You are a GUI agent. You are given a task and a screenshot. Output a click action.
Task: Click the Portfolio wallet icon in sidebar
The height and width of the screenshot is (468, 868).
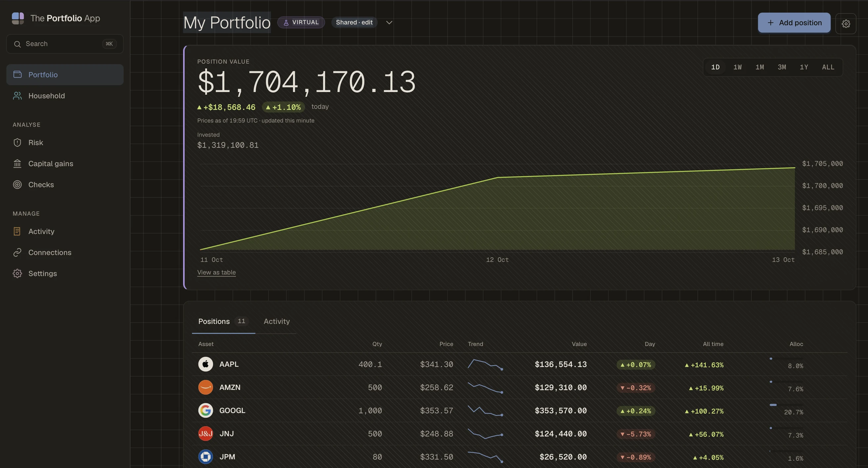[x=18, y=74]
